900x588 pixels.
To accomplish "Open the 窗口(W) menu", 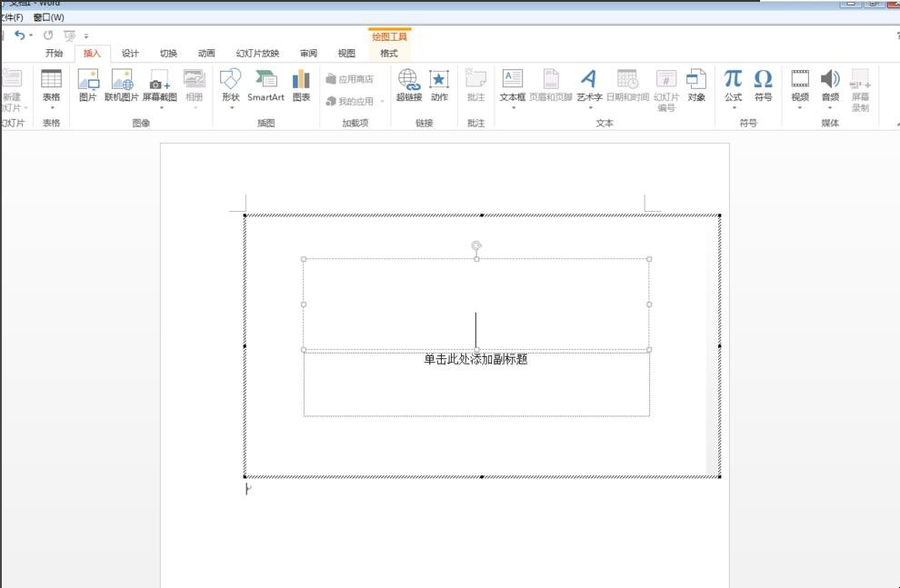I will (48, 17).
